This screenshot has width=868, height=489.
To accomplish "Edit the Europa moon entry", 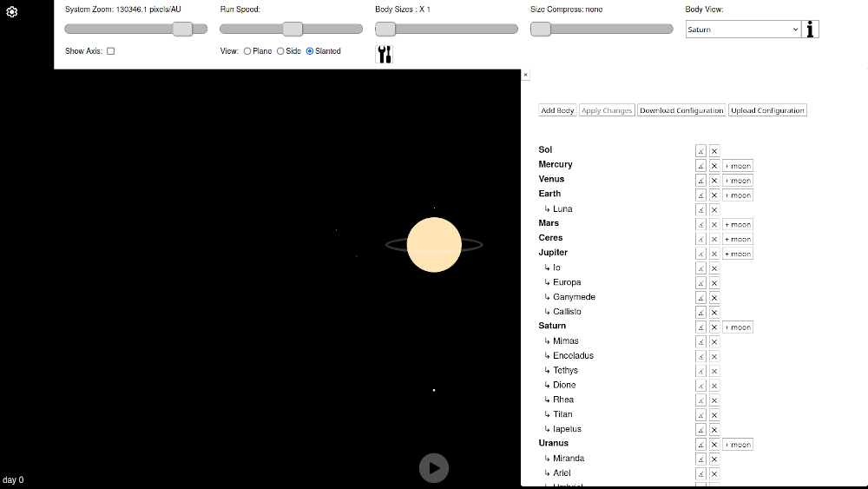I will (x=700, y=283).
